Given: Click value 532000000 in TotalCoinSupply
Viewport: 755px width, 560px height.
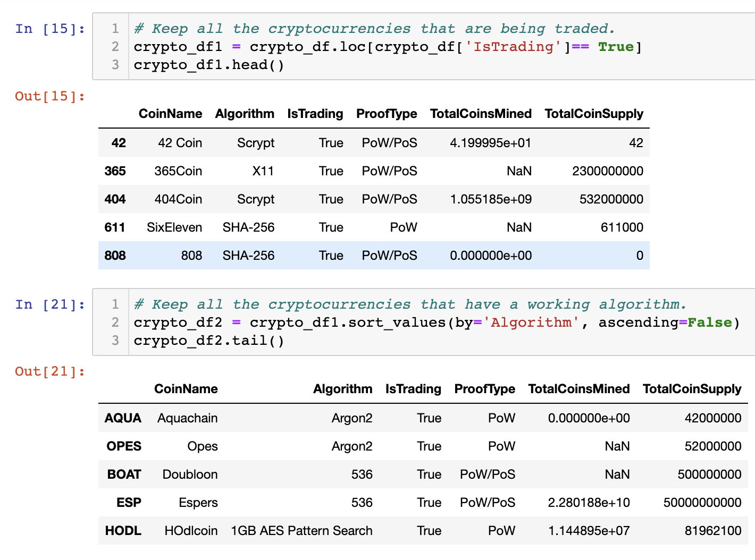Looking at the screenshot, I should click(611, 199).
